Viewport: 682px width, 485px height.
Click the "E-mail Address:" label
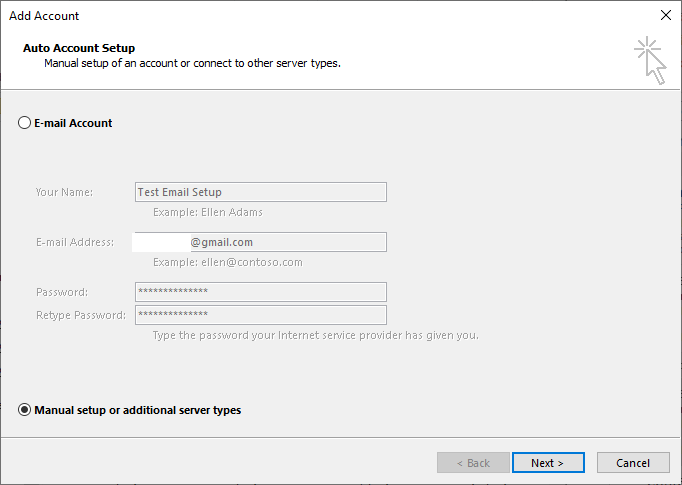tap(75, 242)
